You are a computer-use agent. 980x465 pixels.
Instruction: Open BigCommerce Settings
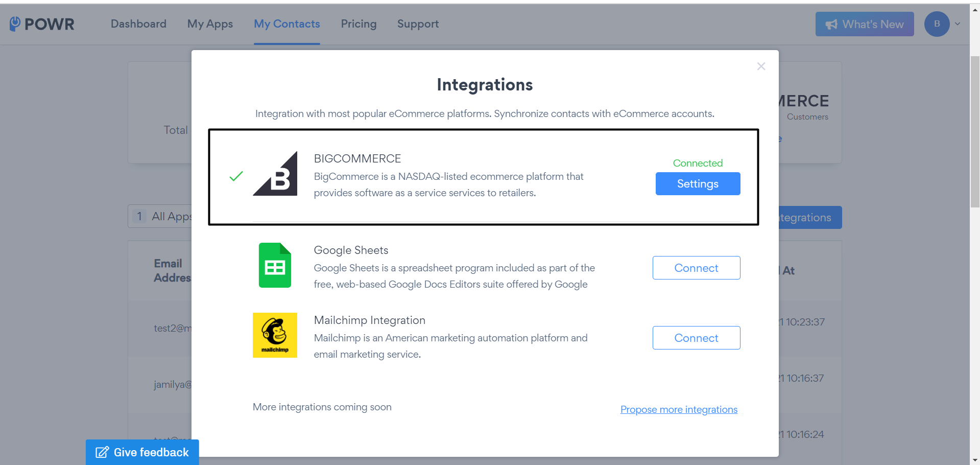tap(698, 183)
